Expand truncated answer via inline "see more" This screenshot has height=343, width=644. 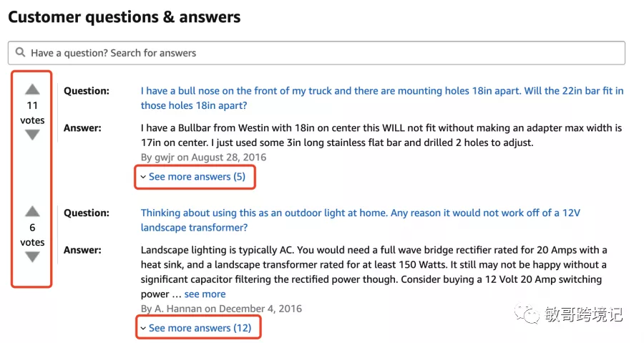pos(205,294)
